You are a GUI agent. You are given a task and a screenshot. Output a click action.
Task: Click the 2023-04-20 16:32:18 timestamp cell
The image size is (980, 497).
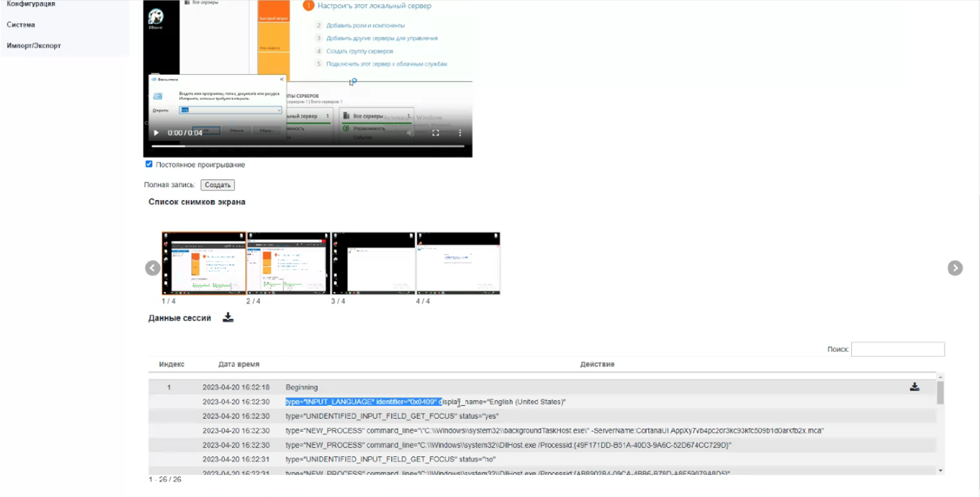point(236,387)
